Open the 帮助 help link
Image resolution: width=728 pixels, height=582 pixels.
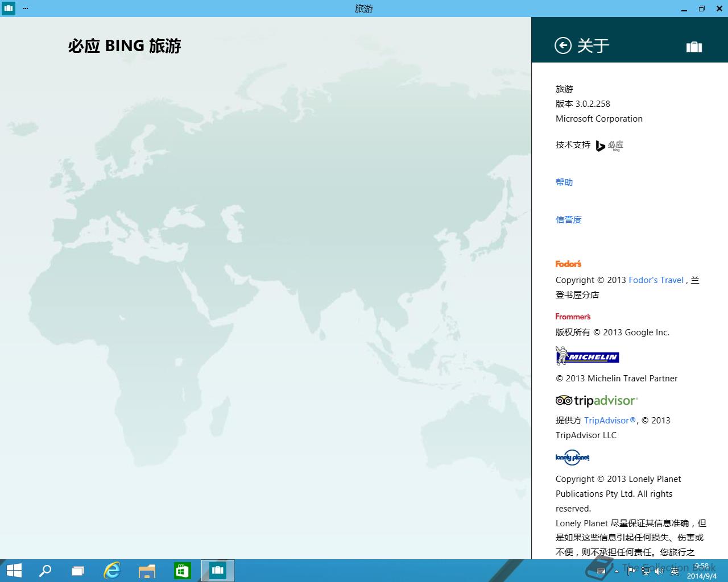[564, 182]
